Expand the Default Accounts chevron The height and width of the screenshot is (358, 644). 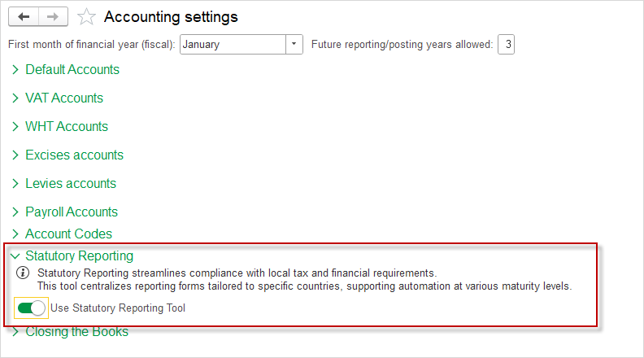(15, 70)
